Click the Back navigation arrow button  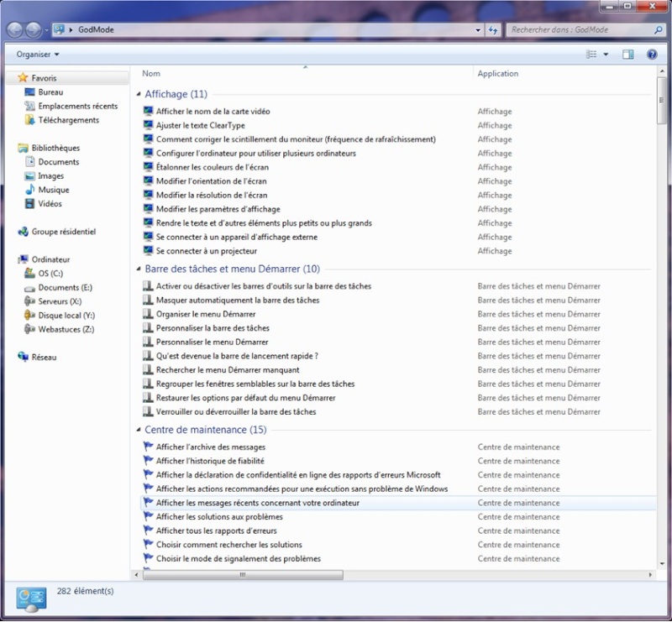(x=14, y=30)
